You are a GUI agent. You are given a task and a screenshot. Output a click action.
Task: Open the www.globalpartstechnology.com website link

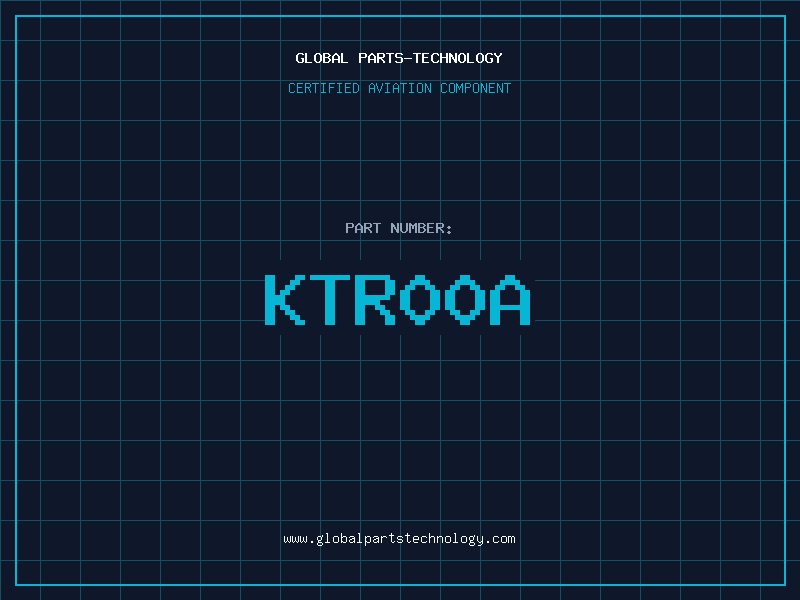point(399,539)
